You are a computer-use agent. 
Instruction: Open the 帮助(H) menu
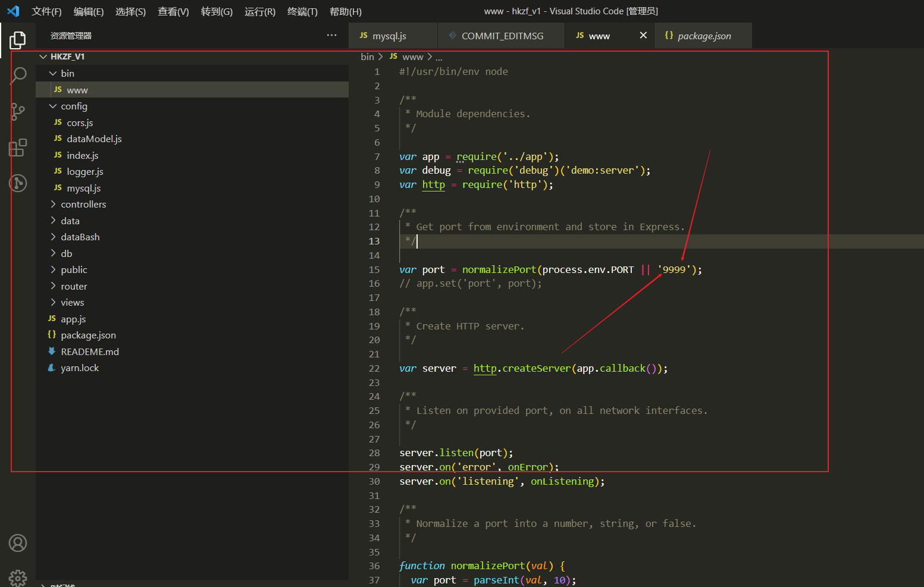pyautogui.click(x=346, y=11)
